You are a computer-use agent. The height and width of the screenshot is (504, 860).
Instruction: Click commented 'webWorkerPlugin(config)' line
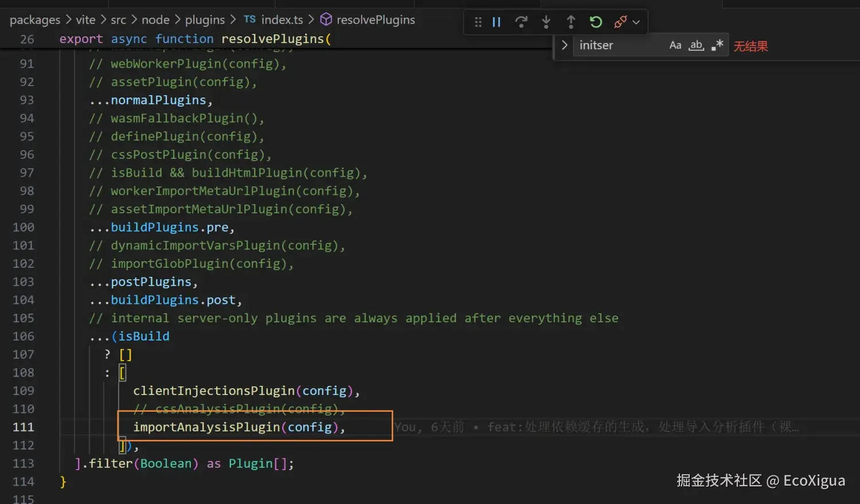187,64
